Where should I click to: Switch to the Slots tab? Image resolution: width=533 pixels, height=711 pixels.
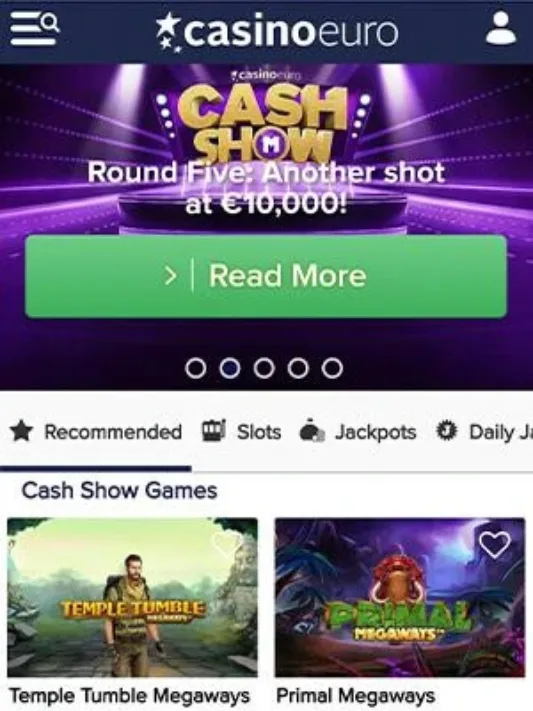241,431
